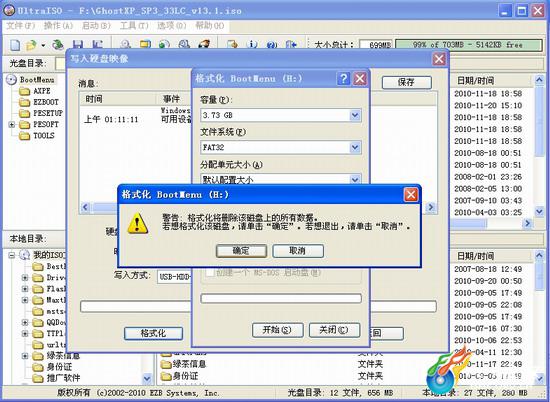The width and height of the screenshot is (550, 402).
Task: Click the BootMenu disc icon in tree
Action: (12, 80)
